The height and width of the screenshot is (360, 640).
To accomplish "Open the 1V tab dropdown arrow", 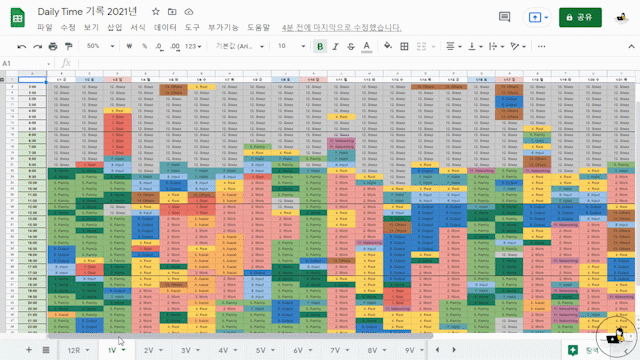I will (123, 350).
